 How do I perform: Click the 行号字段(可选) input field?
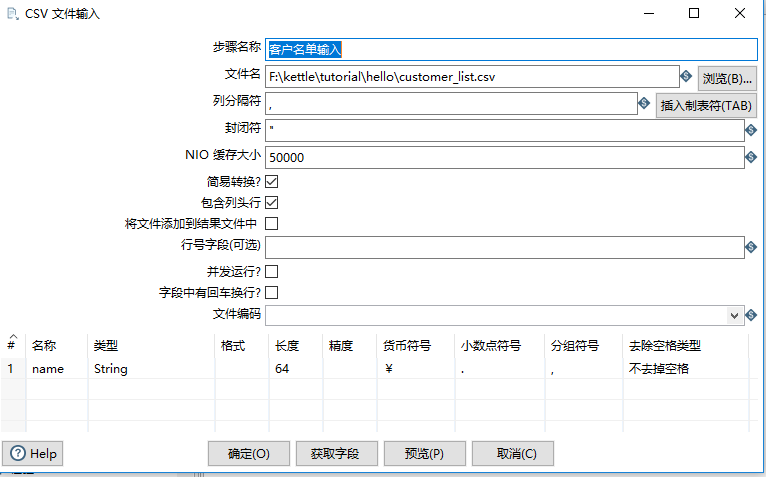click(x=505, y=247)
